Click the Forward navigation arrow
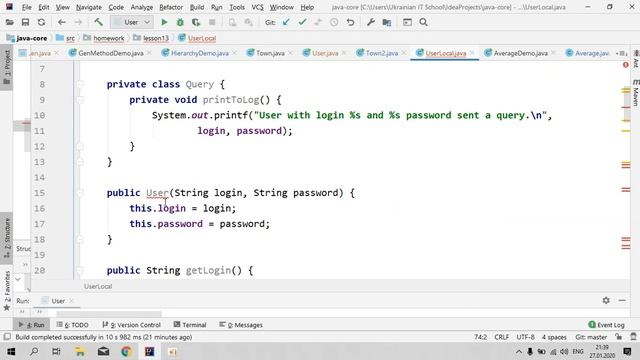Viewport: 640px width, 360px height. [x=78, y=22]
